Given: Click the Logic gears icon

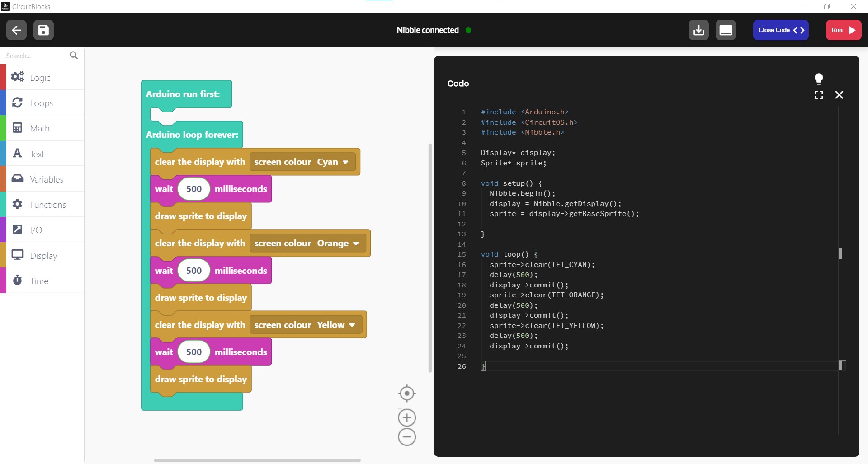Looking at the screenshot, I should (17, 77).
